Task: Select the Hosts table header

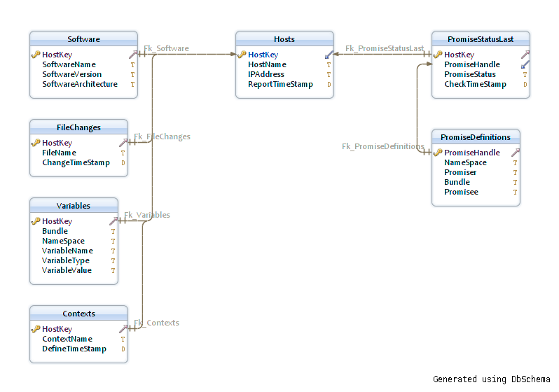Action: [x=284, y=38]
